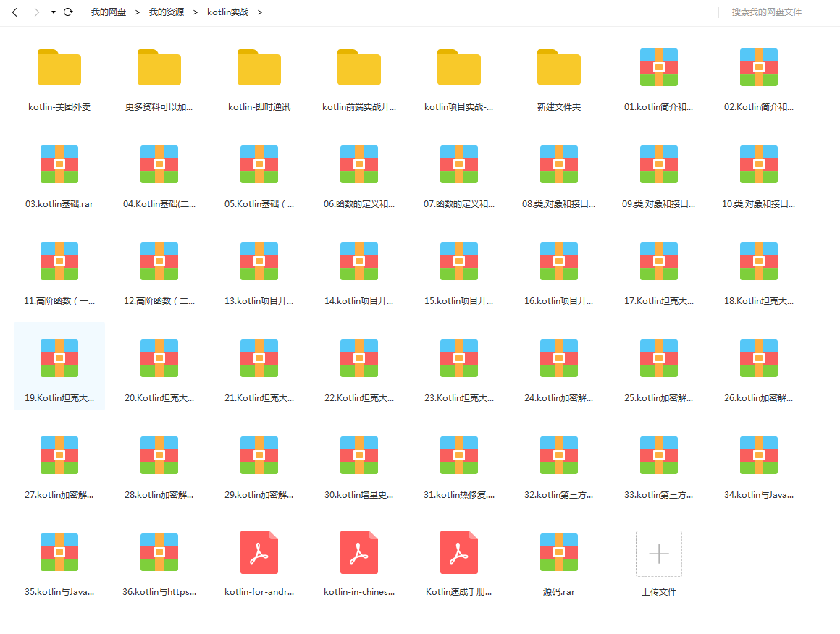Click file name 23.Kotlin坦克大...
This screenshot has height=634, width=840.
tap(459, 398)
